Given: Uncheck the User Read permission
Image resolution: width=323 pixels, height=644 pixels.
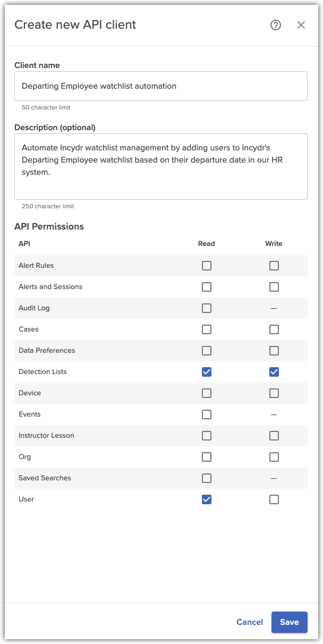Looking at the screenshot, I should point(207,499).
